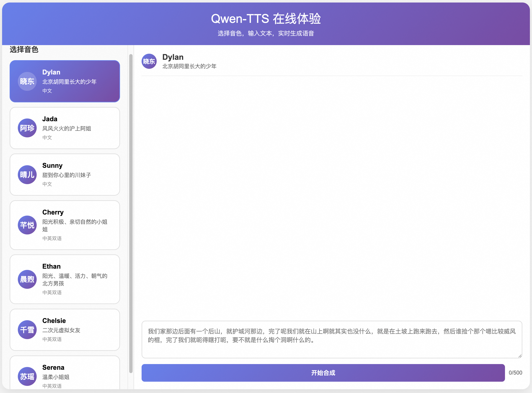Click the textarea resize handle

click(520, 356)
